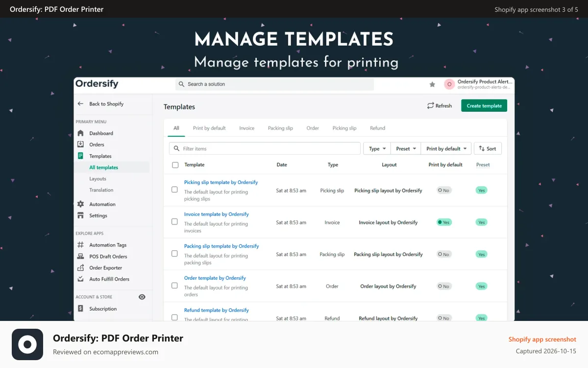Click the No badge in Packing slip row
Viewport: 588px width, 368px height.
click(444, 254)
